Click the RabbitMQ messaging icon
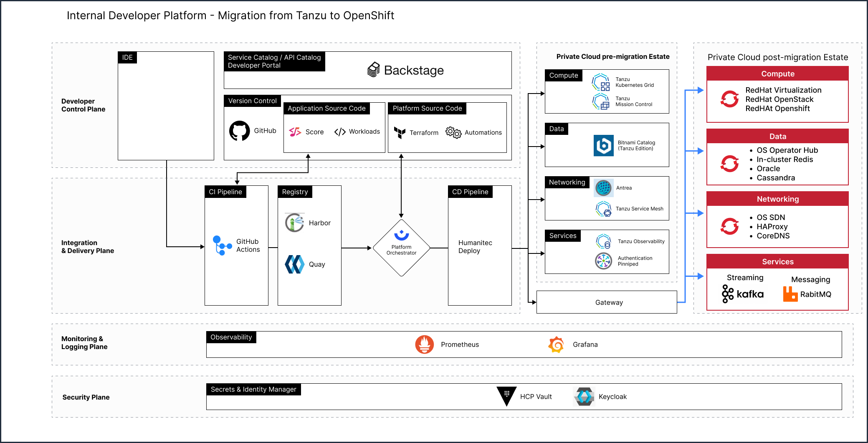The width and height of the screenshot is (868, 443). (x=790, y=294)
